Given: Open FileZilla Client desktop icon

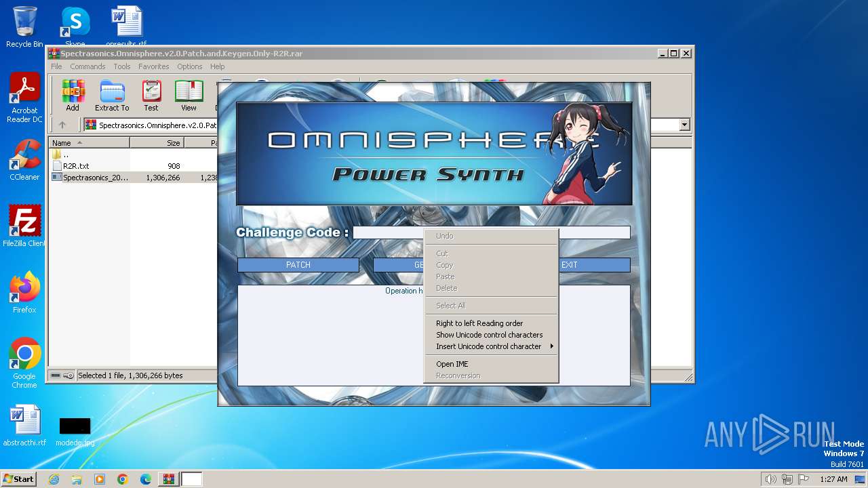Looking at the screenshot, I should coord(24,226).
